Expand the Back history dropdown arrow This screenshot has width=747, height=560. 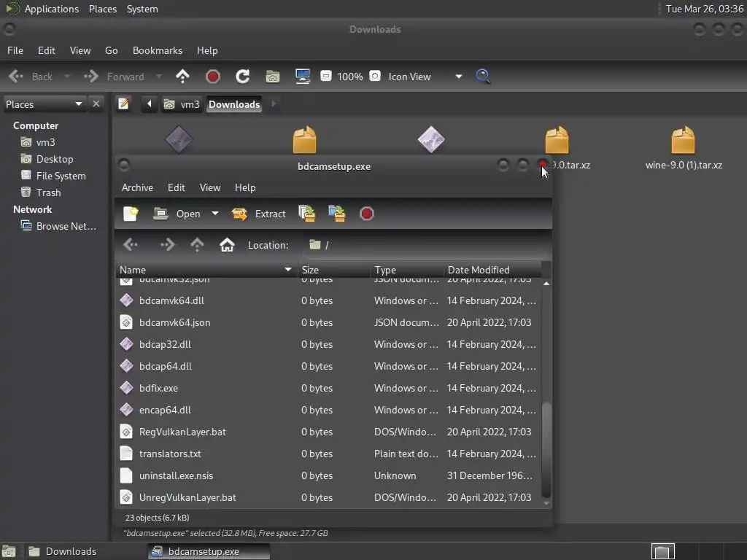pyautogui.click(x=66, y=77)
